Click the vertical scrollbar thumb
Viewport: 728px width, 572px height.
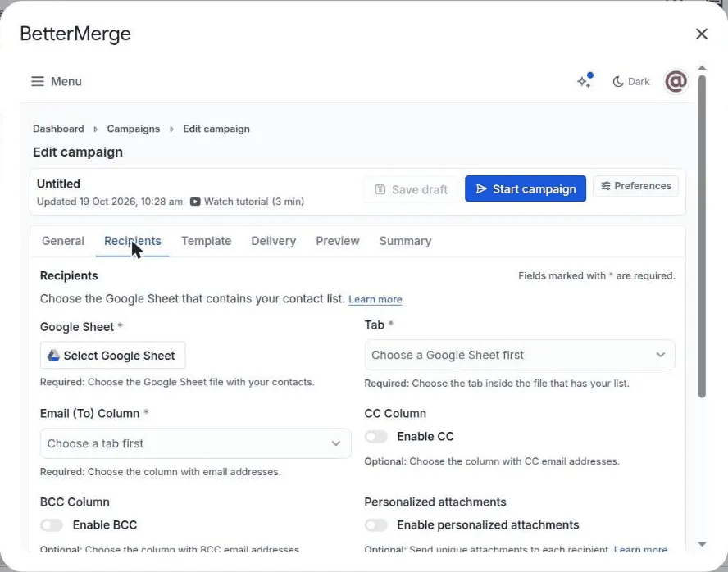tap(702, 236)
